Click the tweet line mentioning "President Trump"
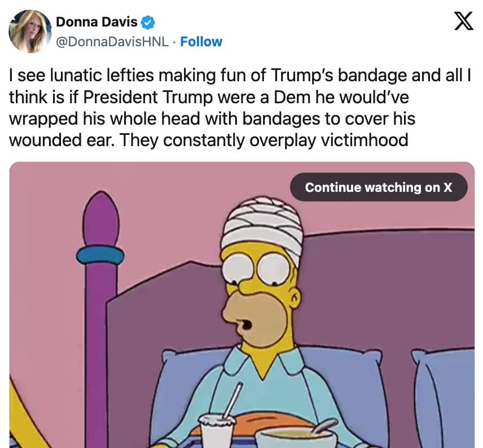The width and height of the screenshot is (483, 448). click(x=209, y=97)
